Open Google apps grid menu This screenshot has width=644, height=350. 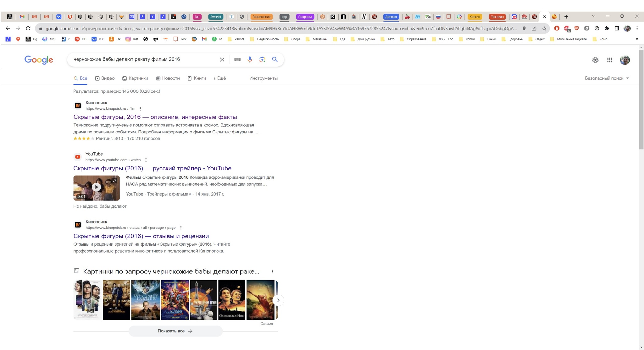pyautogui.click(x=609, y=60)
